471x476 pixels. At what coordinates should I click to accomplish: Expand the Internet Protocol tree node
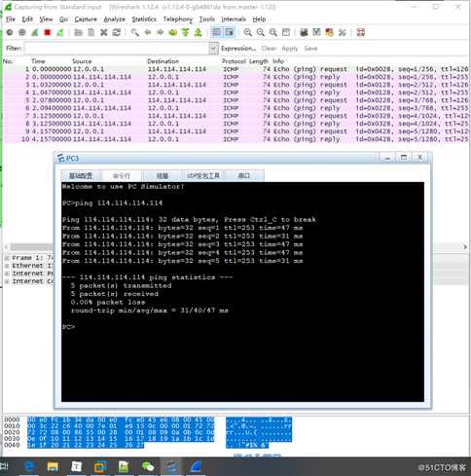click(x=7, y=274)
